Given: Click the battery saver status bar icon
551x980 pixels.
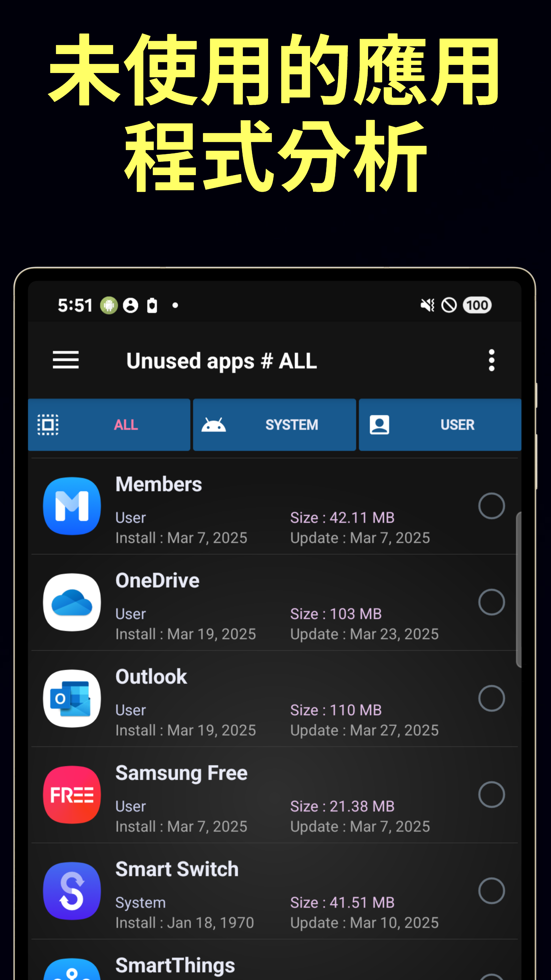Looking at the screenshot, I should tap(152, 305).
